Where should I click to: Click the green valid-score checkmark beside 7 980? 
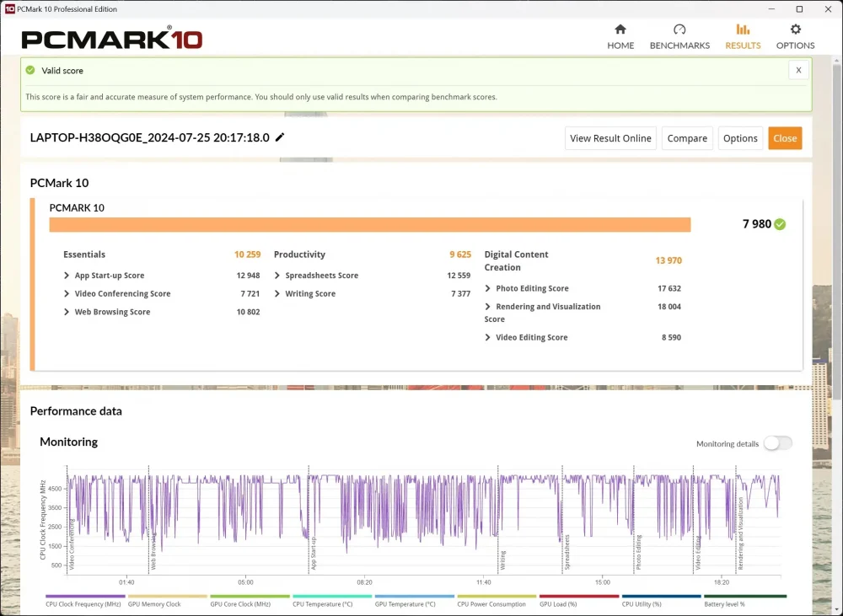click(780, 224)
